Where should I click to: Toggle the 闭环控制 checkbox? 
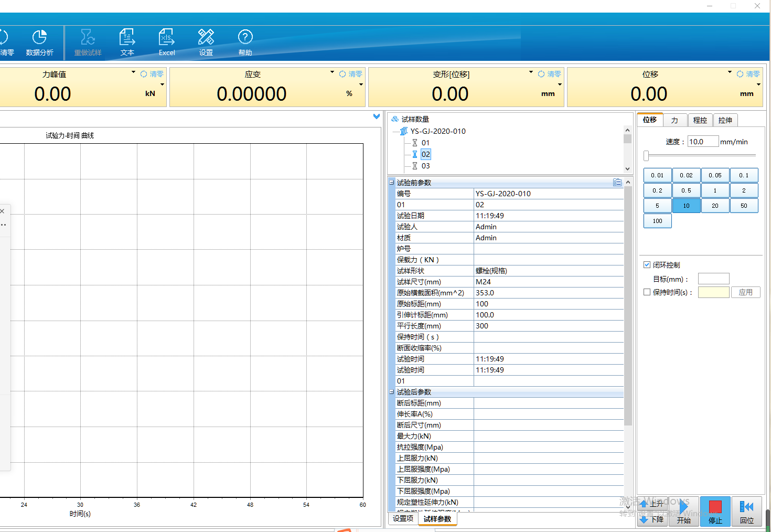tap(647, 265)
